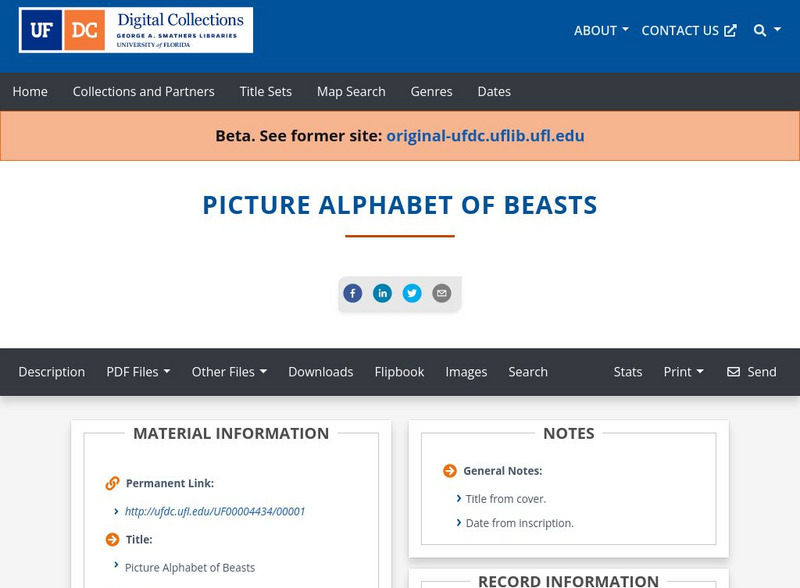The height and width of the screenshot is (588, 800).
Task: Click the UF DC Digital Collections logo
Action: pos(135,31)
